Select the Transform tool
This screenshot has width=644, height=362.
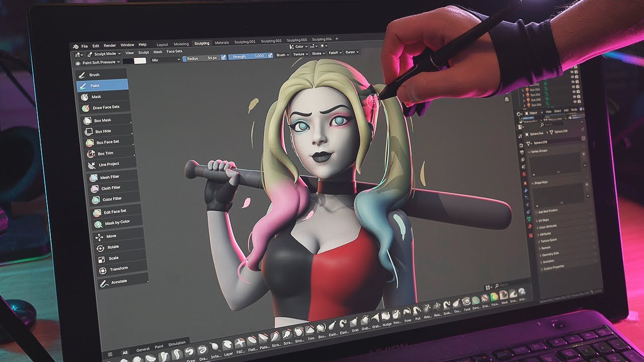(122, 269)
